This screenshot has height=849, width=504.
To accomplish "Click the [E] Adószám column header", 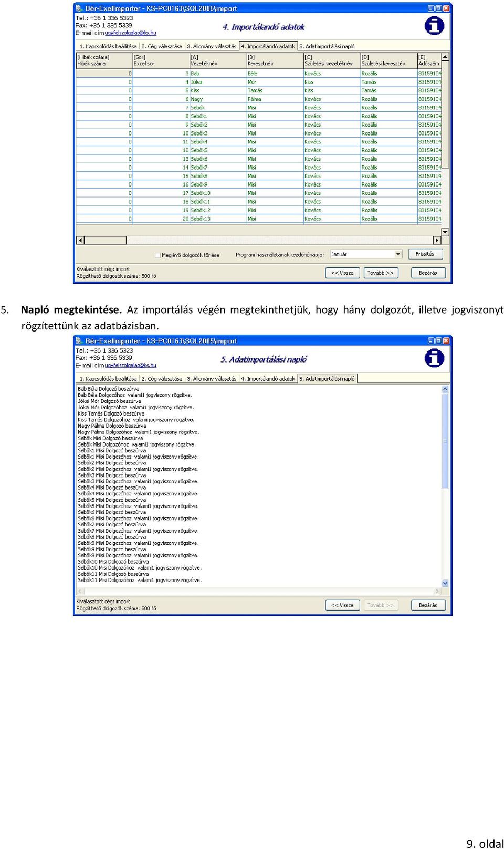I will pos(429,60).
